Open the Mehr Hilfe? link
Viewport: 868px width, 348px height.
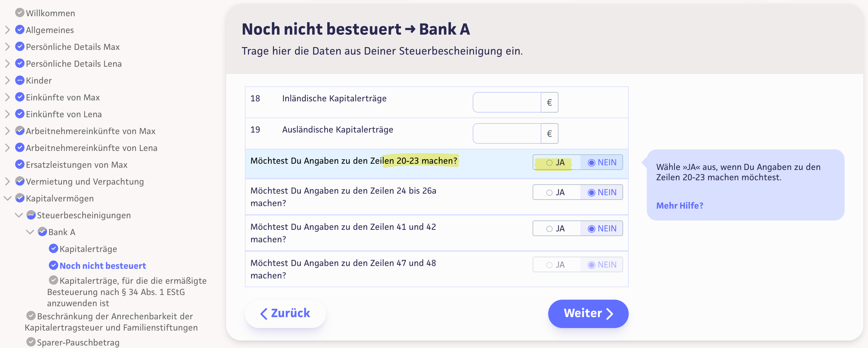(x=679, y=205)
